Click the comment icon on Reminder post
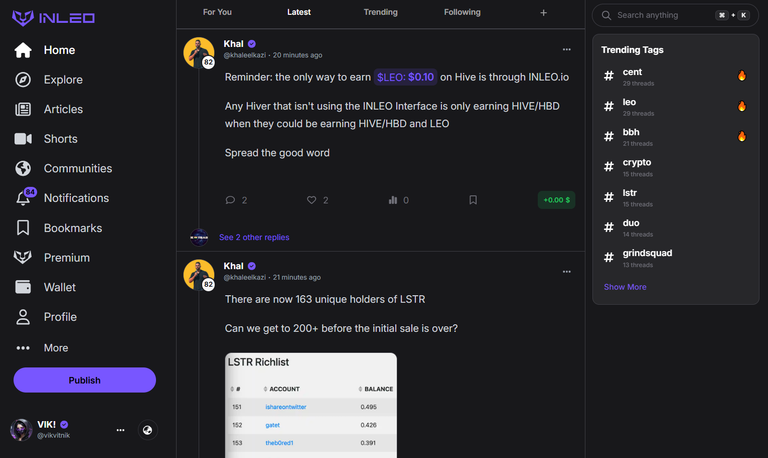The height and width of the screenshot is (458, 768). (x=230, y=200)
